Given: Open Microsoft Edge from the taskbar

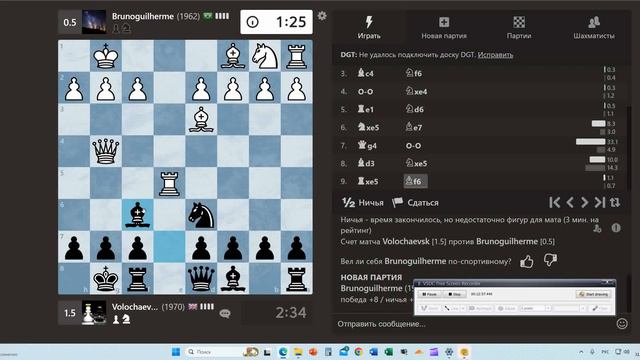Looking at the screenshot, I should pos(283,352).
